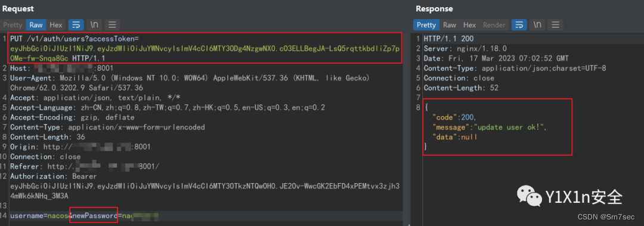Click the request Connection: close line
Image resolution: width=644 pixels, height=226 pixels.
pos(45,157)
